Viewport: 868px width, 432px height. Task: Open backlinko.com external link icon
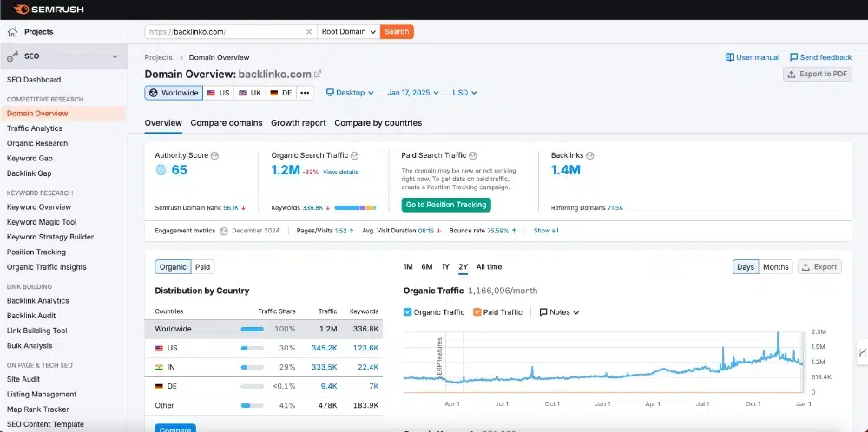[x=318, y=74]
